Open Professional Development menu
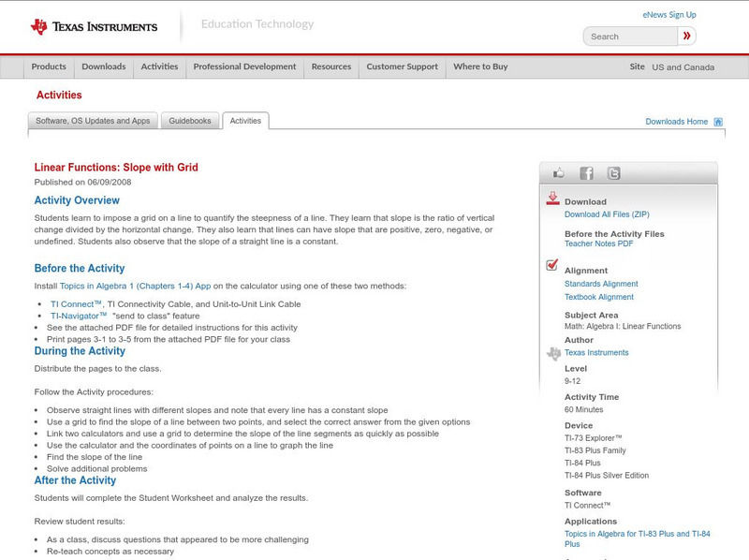This screenshot has width=749, height=560. (244, 66)
